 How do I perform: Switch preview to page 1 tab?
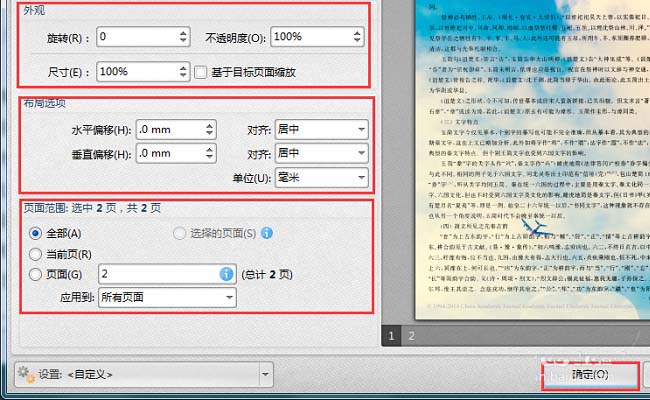(391, 336)
